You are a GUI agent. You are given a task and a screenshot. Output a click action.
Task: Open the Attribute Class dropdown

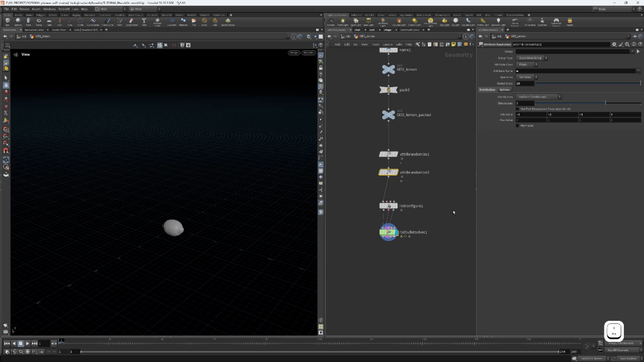(x=527, y=64)
